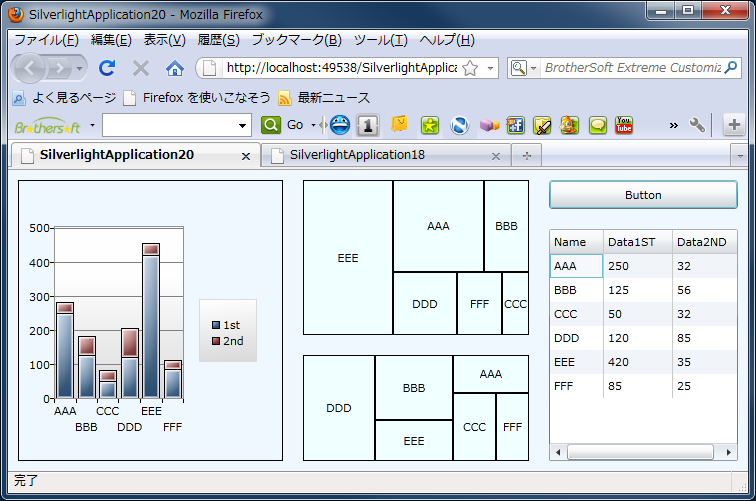The image size is (756, 501).
Task: Open the back/forward history dropdown arrow
Action: click(80, 68)
